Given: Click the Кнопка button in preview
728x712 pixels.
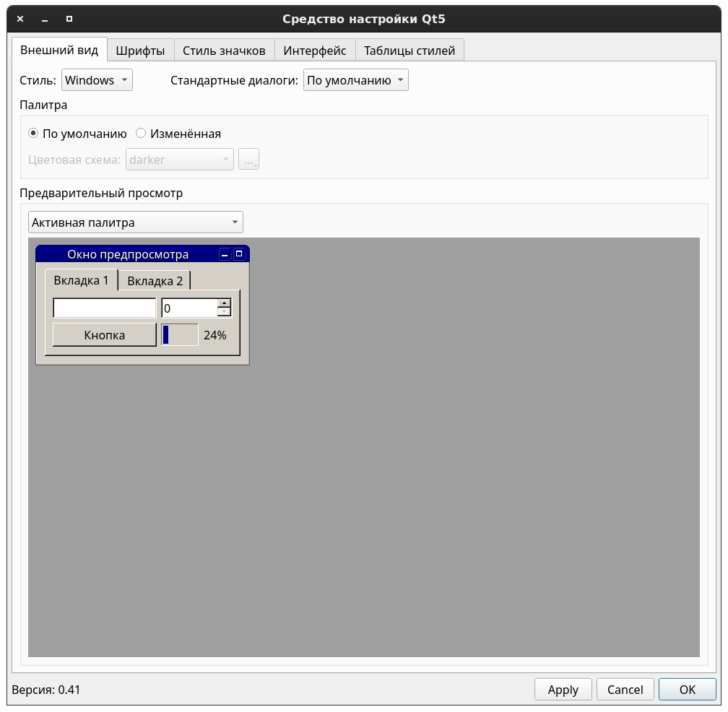Looking at the screenshot, I should pos(105,334).
